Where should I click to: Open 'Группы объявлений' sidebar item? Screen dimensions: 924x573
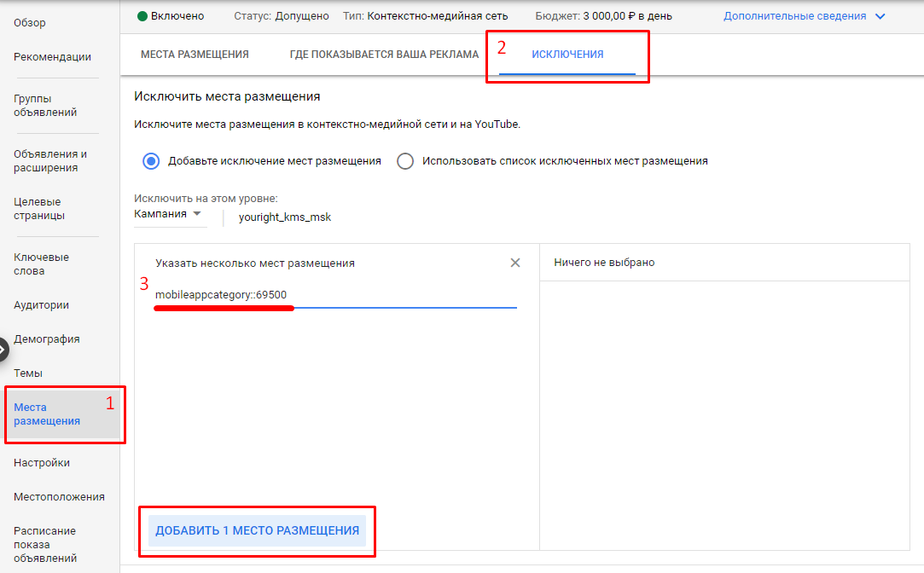point(45,105)
